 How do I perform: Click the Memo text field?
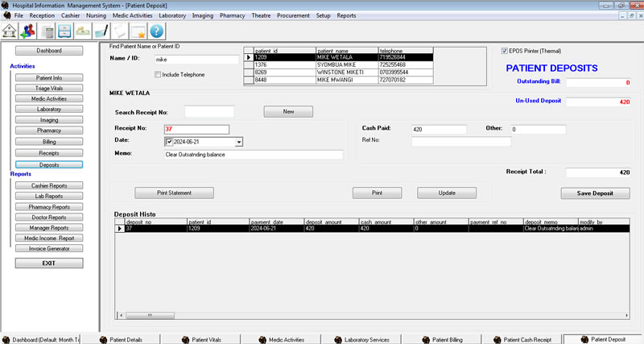click(x=253, y=155)
